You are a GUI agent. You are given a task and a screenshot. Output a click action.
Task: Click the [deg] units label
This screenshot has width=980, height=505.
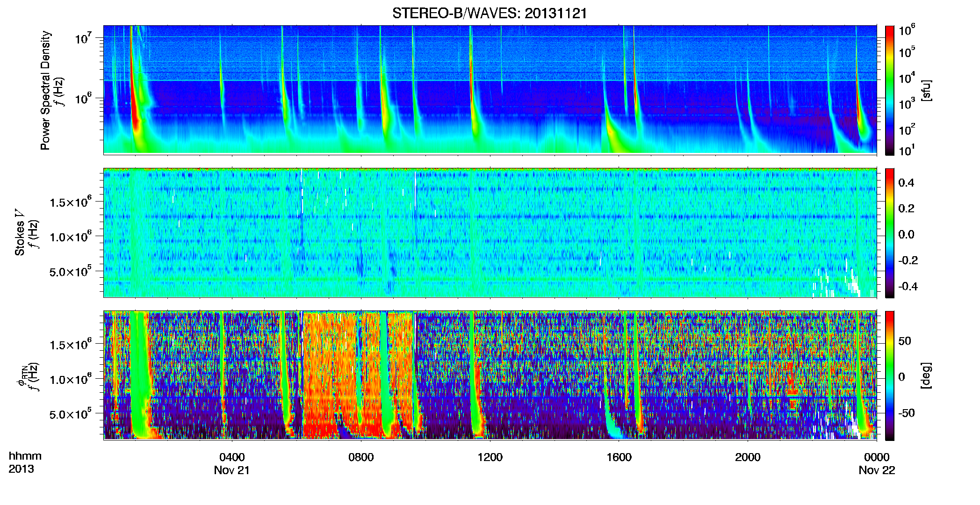point(926,375)
